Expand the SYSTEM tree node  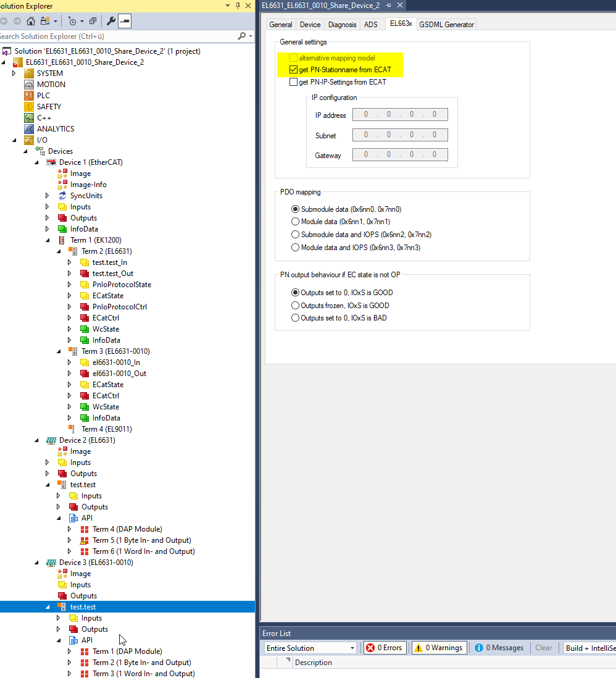pos(15,73)
